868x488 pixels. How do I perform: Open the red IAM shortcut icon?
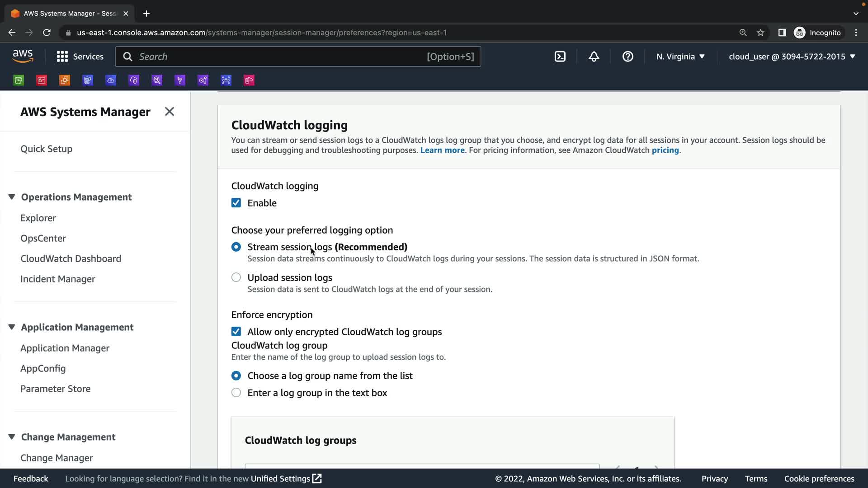[x=42, y=80]
